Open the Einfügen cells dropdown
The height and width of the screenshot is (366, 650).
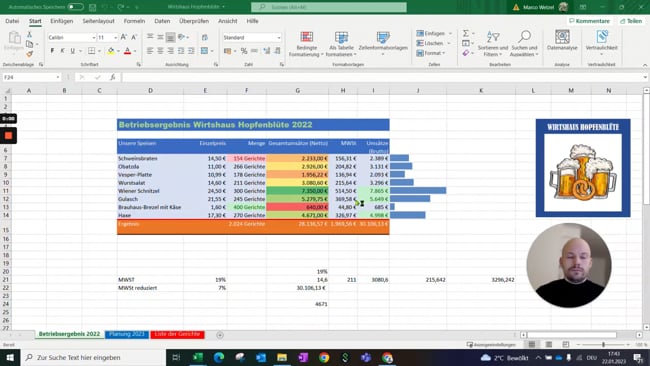[450, 33]
